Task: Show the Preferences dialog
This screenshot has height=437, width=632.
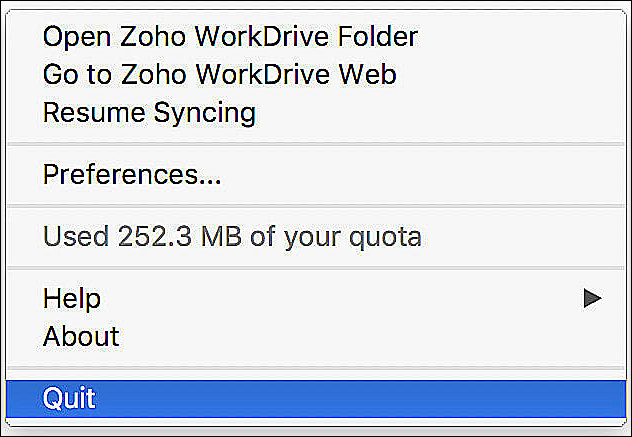Action: click(x=132, y=175)
